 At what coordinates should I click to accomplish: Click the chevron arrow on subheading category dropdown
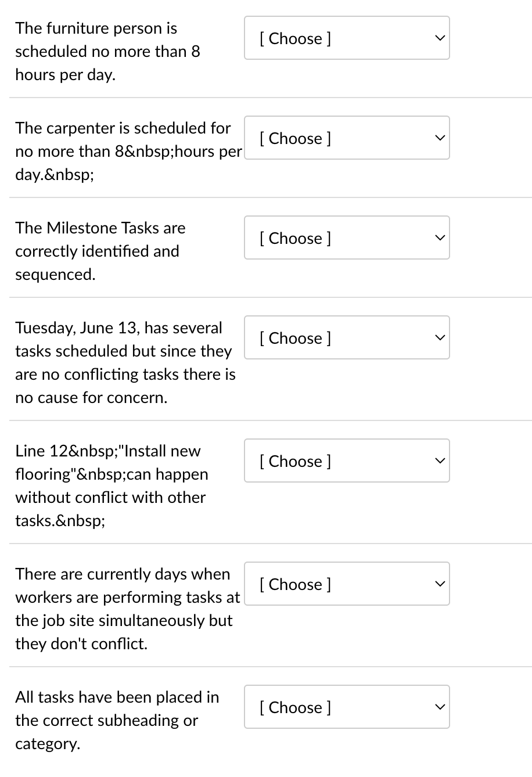point(440,707)
